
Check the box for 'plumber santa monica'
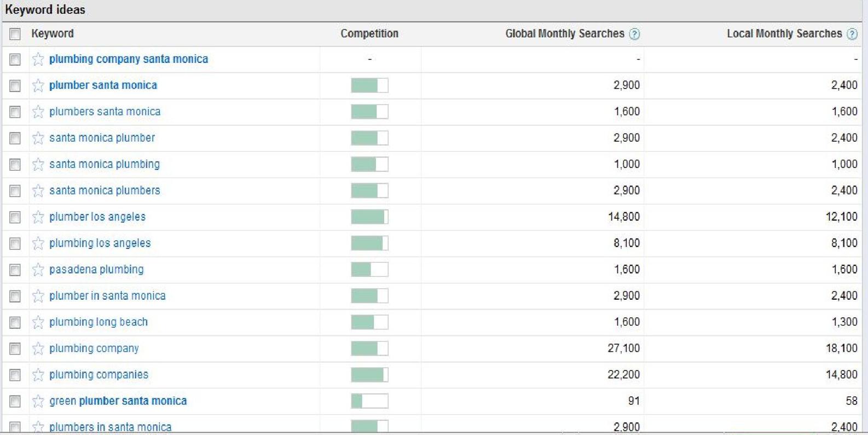15,86
